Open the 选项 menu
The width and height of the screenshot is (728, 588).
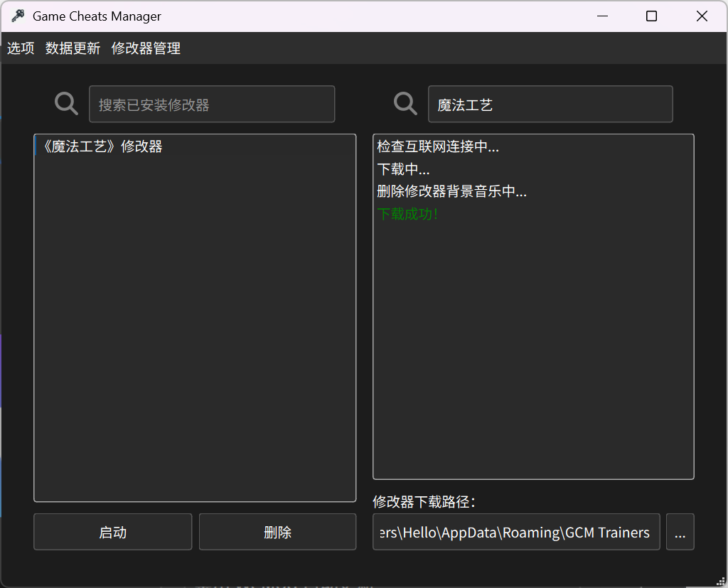20,48
